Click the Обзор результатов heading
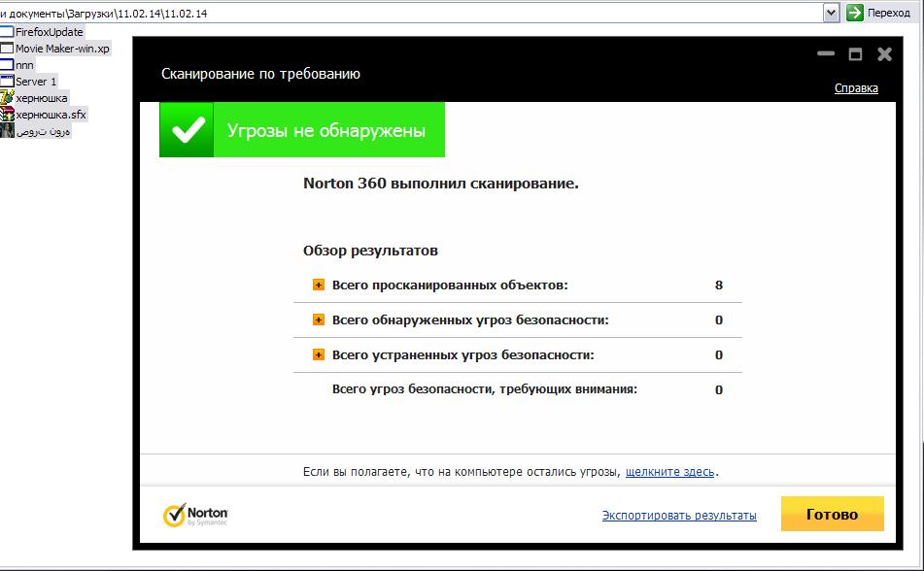Image resolution: width=924 pixels, height=571 pixels. click(370, 251)
